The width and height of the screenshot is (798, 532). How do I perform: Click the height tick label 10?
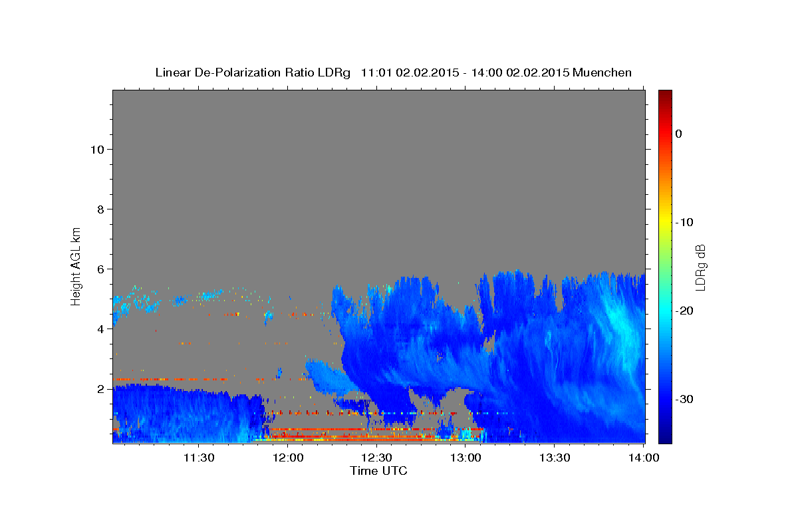[x=97, y=149]
